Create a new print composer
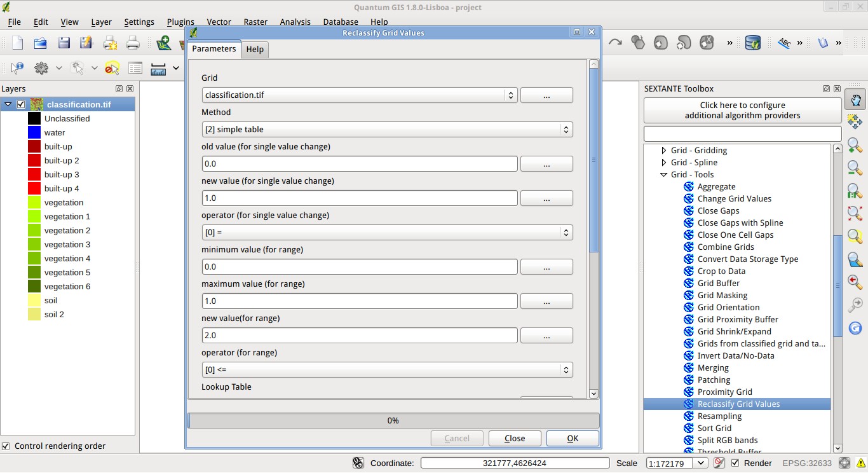The height and width of the screenshot is (473, 868). point(109,44)
